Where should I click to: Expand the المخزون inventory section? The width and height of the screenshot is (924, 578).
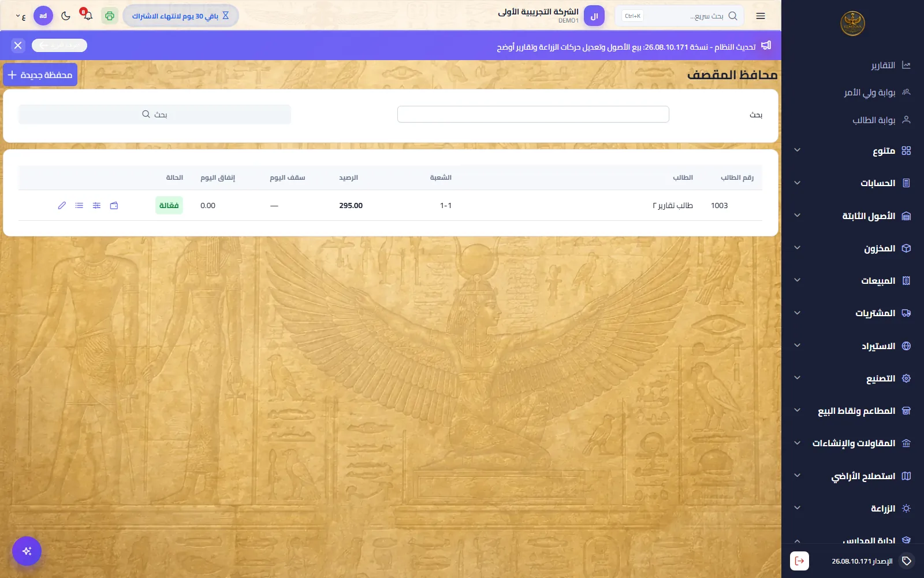[x=852, y=248]
